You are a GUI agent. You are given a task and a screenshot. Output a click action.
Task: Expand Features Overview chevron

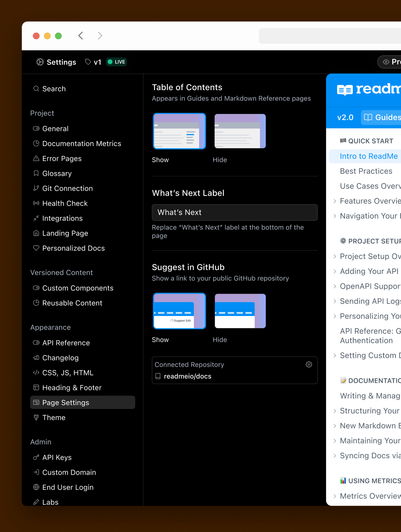pyautogui.click(x=335, y=201)
